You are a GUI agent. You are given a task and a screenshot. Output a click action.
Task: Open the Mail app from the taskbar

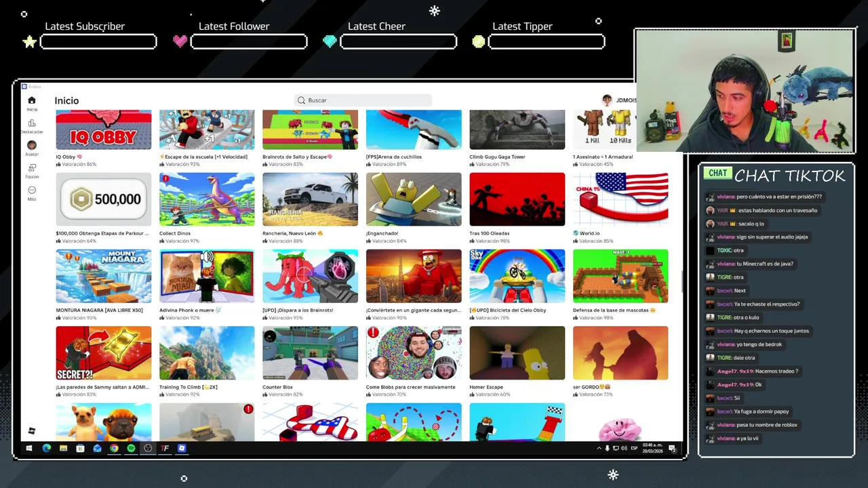(x=97, y=448)
